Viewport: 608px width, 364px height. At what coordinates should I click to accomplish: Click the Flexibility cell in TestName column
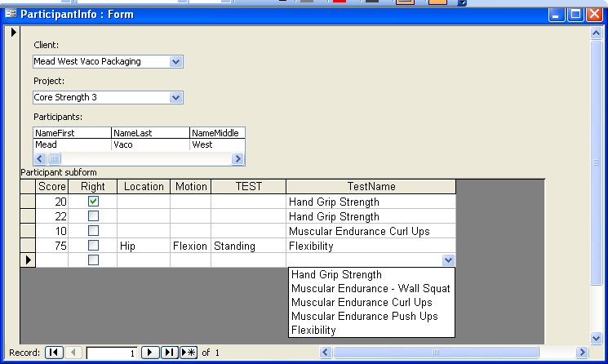point(371,246)
